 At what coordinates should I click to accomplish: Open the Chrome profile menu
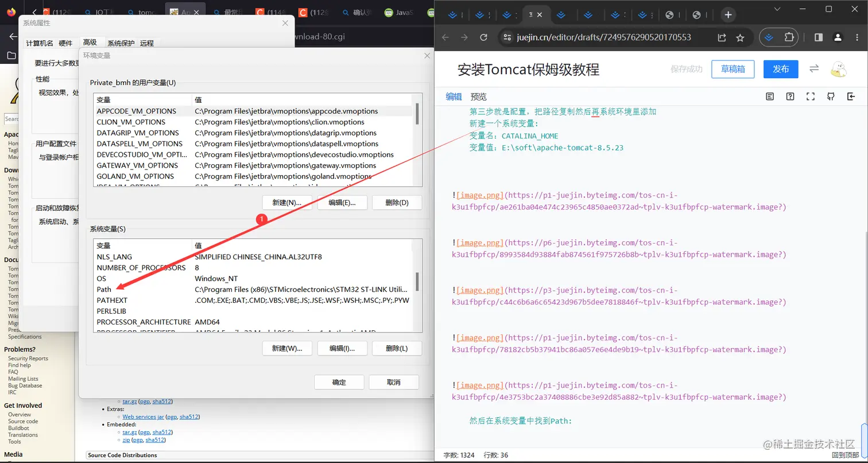pyautogui.click(x=838, y=37)
